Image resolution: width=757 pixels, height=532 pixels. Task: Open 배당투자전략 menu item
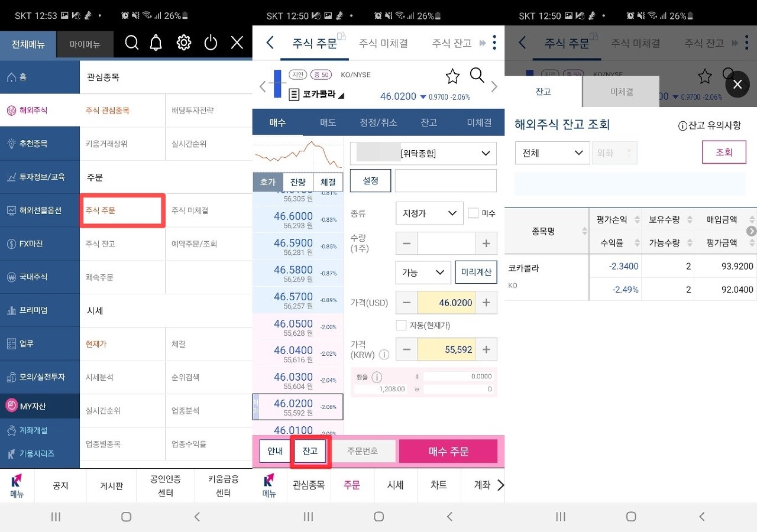(209, 111)
